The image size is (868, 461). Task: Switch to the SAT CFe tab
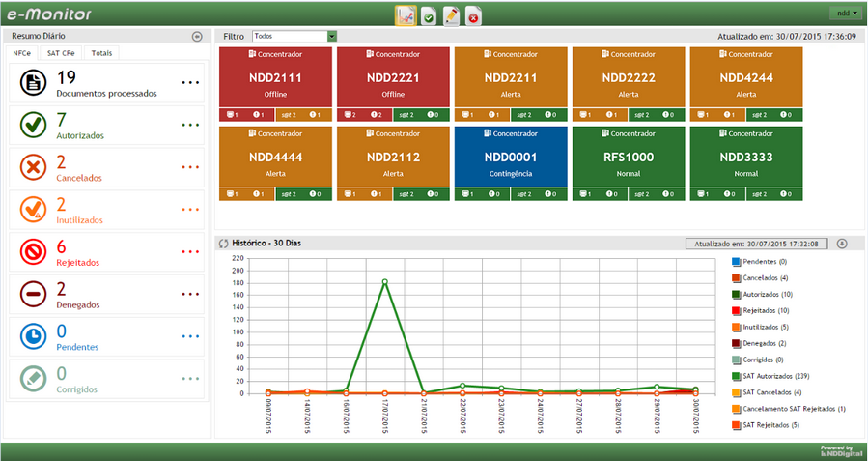[x=65, y=53]
